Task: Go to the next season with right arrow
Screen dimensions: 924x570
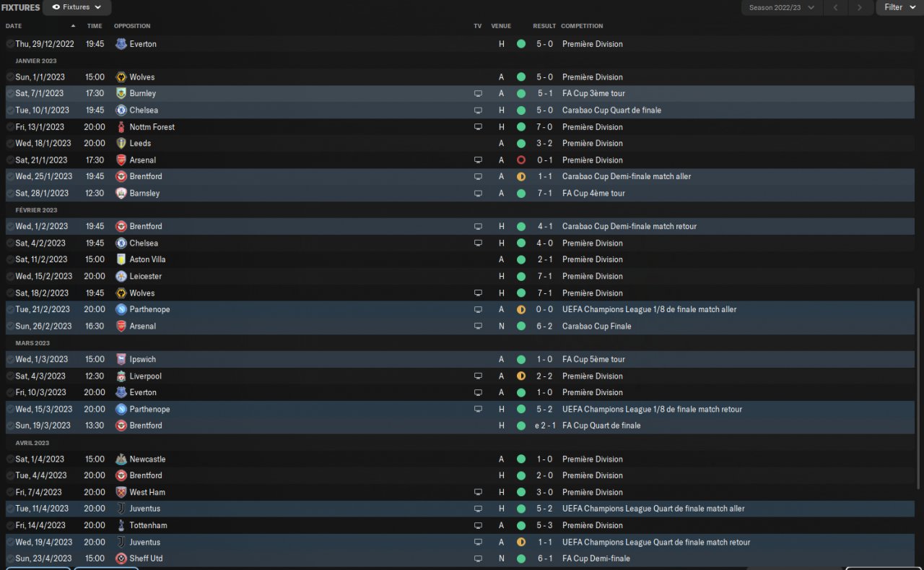Action: pyautogui.click(x=859, y=7)
